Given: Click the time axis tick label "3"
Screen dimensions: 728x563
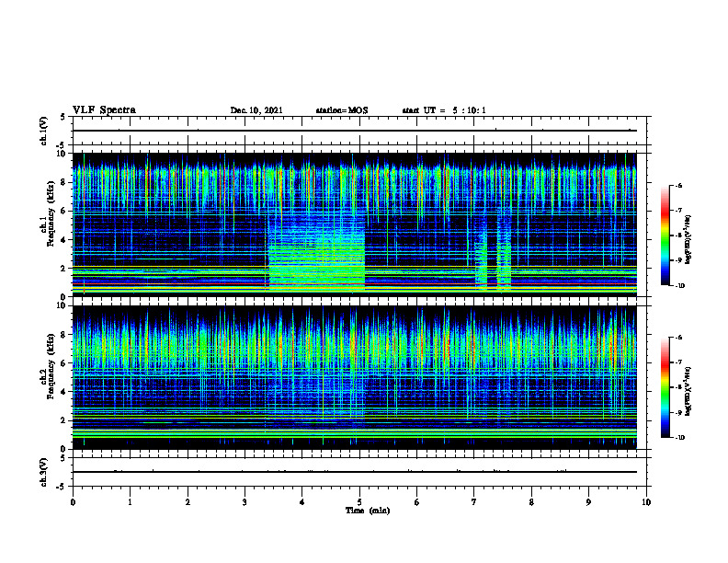Looking at the screenshot, I should click(245, 502).
